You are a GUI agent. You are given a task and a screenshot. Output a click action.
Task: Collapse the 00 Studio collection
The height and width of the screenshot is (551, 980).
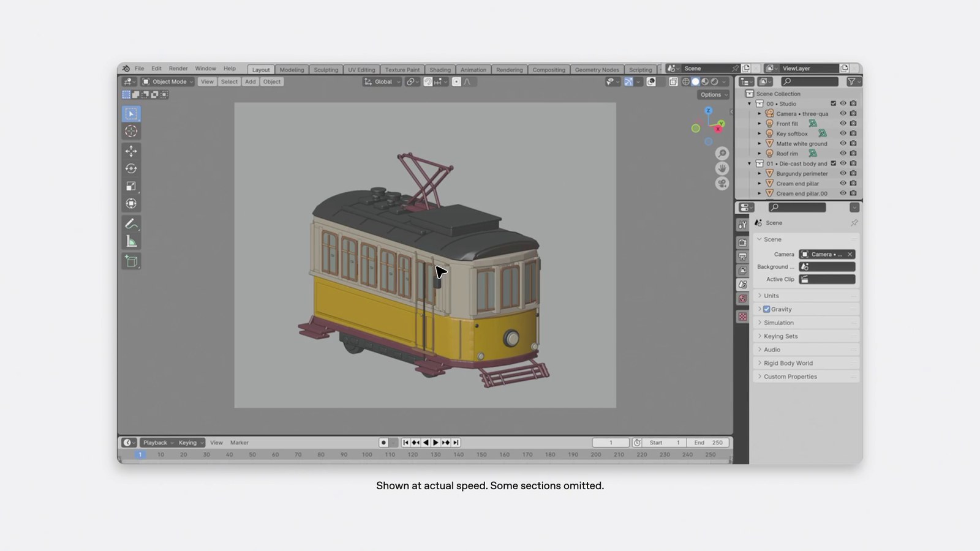click(x=749, y=104)
